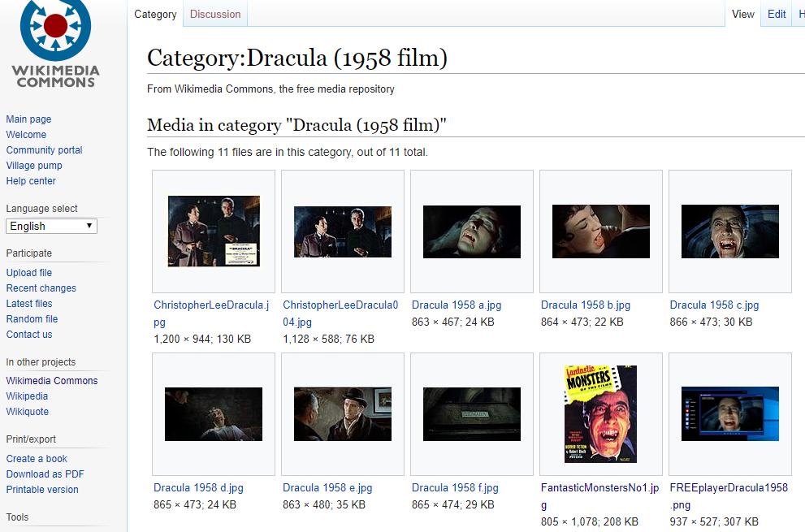Click Dracula 1958 b.jpg file link
The width and height of the screenshot is (805, 532).
[585, 305]
